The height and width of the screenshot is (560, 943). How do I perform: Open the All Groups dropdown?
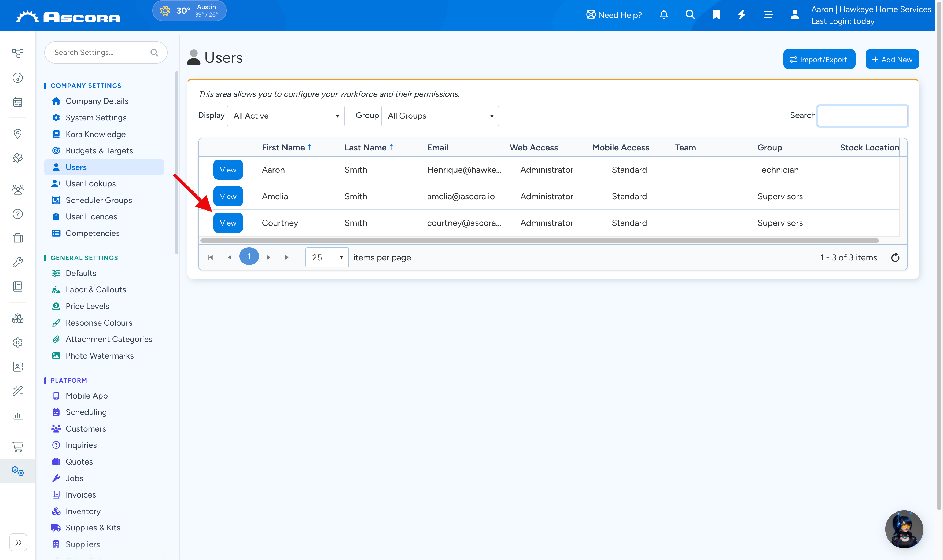coord(440,116)
